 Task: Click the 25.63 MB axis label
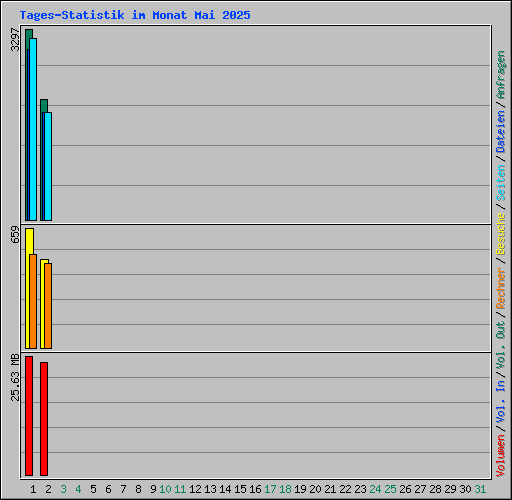tap(15, 377)
